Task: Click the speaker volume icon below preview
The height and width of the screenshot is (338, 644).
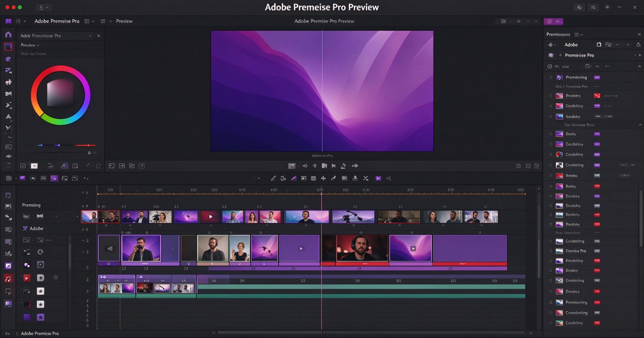Action: (x=305, y=166)
